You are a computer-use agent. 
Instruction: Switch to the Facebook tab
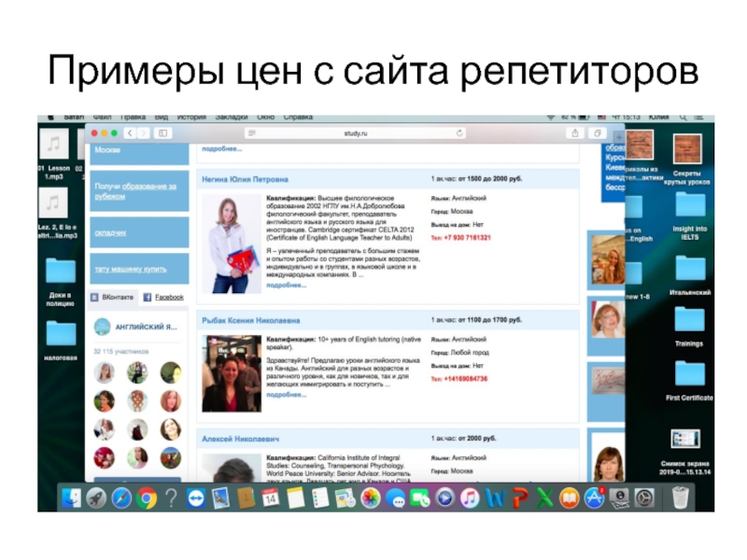[164, 297]
